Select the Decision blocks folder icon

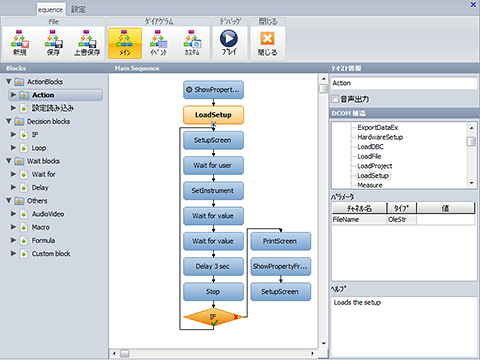click(19, 121)
